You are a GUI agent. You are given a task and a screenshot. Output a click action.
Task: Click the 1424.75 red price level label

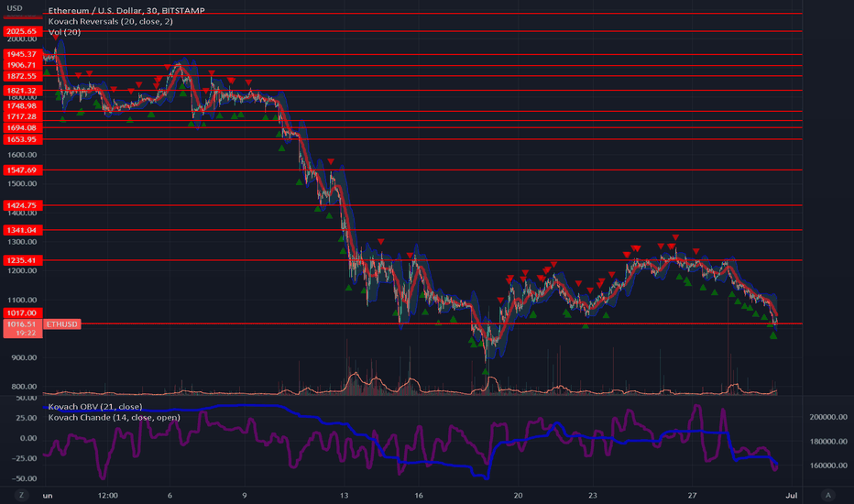(22, 205)
